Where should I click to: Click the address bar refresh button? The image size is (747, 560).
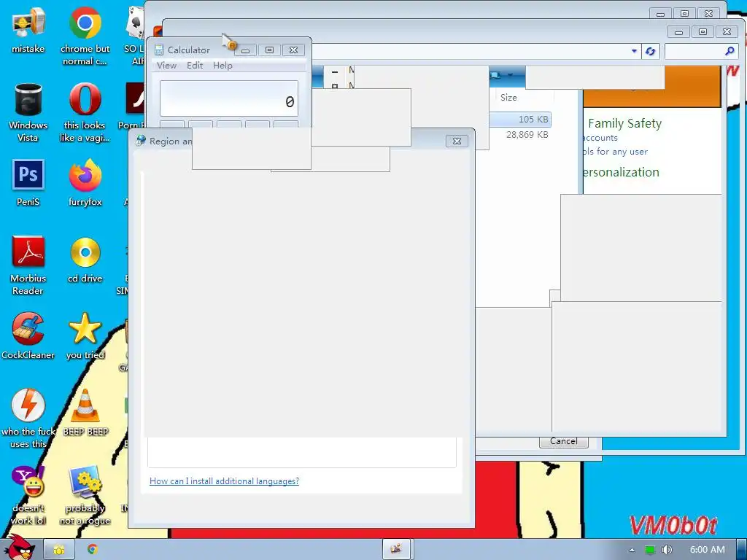click(x=650, y=51)
